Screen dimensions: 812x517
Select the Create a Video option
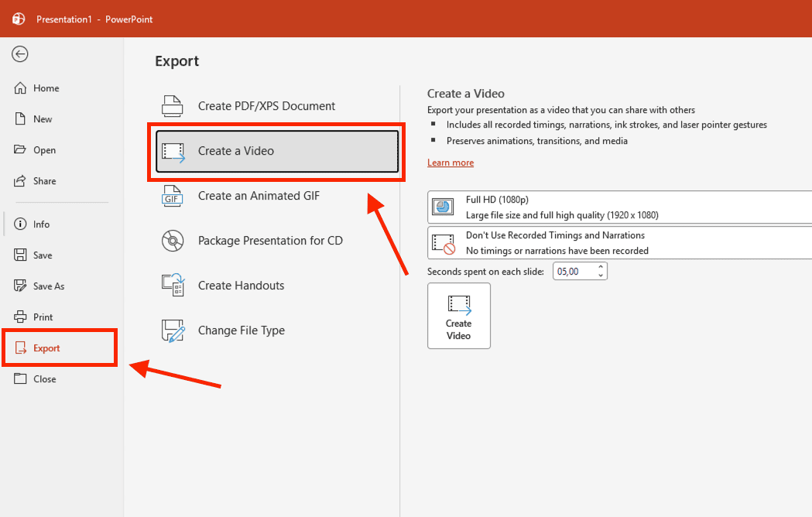(277, 151)
